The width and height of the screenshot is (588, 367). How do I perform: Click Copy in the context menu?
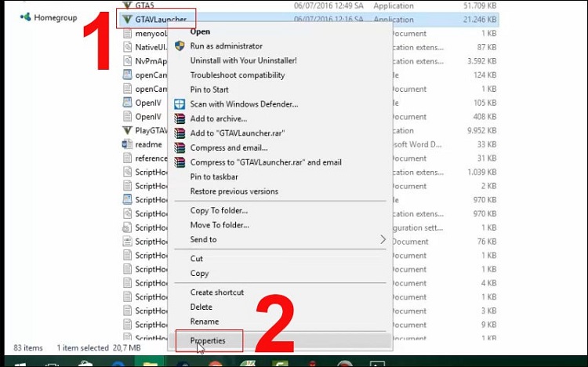point(199,274)
